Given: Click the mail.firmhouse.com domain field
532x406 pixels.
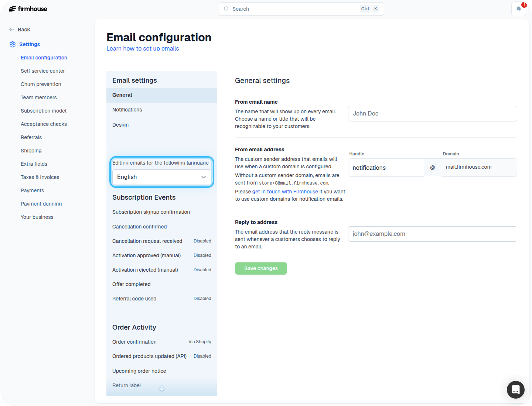Looking at the screenshot, I should (479, 168).
